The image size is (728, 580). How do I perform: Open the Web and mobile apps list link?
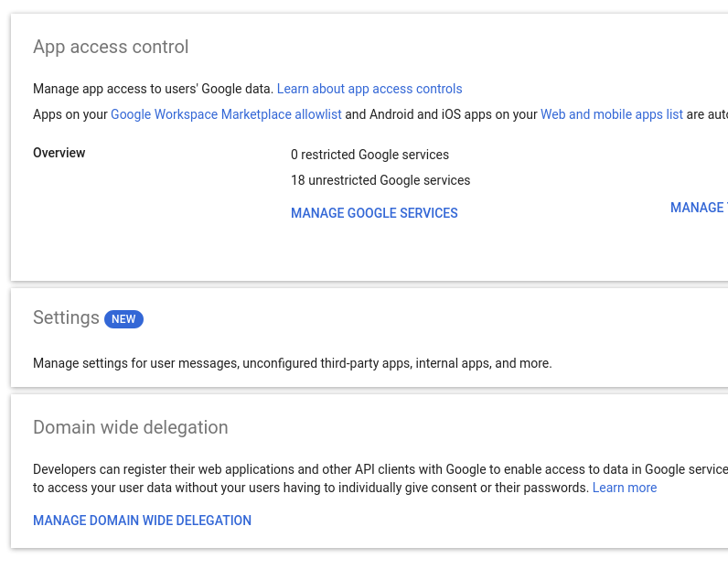click(x=611, y=114)
